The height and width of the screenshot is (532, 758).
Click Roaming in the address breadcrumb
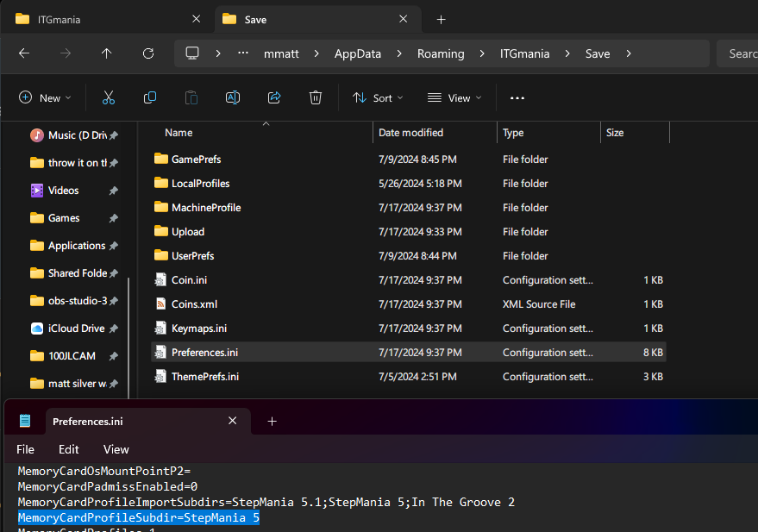440,53
